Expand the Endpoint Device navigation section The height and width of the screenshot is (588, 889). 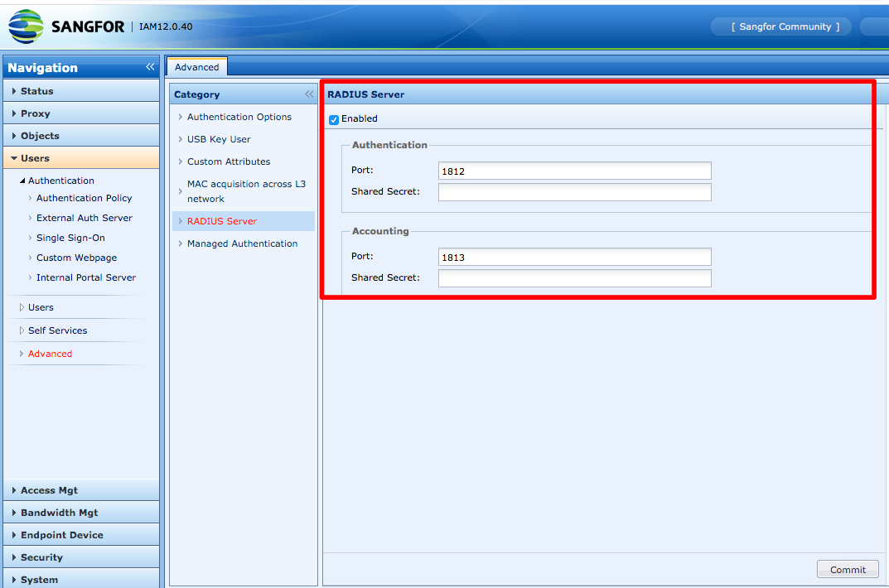(x=81, y=535)
